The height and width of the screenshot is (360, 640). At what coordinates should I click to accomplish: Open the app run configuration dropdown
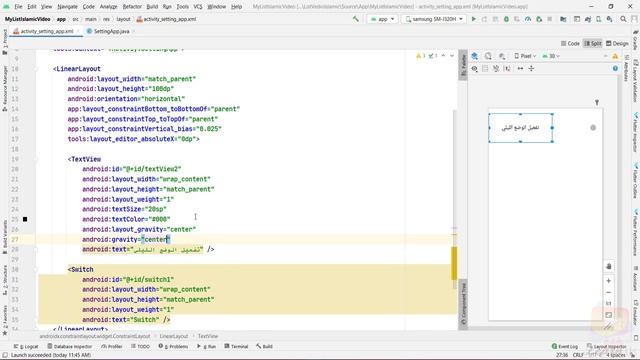click(382, 19)
